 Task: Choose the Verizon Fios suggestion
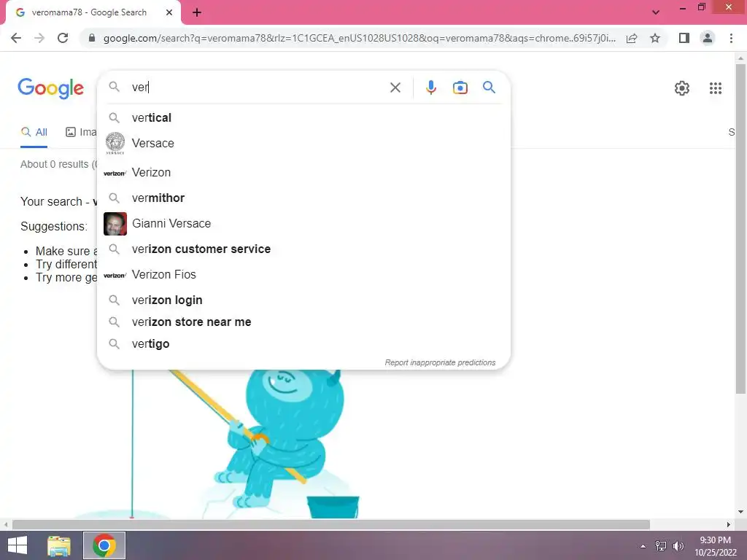tap(303, 275)
